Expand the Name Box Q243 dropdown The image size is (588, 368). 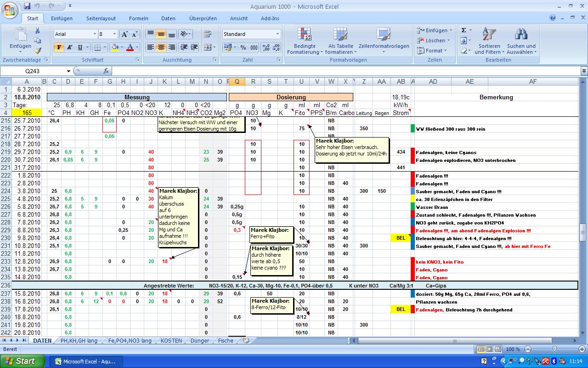(x=68, y=71)
